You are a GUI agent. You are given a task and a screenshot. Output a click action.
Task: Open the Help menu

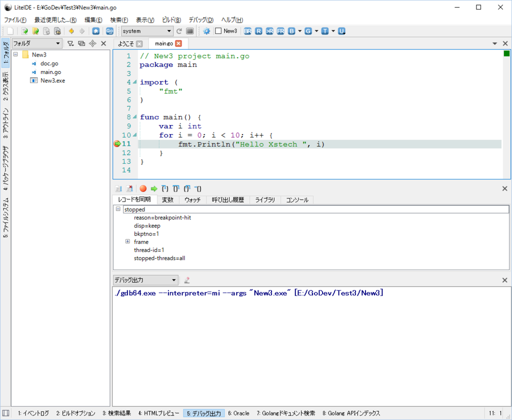232,19
